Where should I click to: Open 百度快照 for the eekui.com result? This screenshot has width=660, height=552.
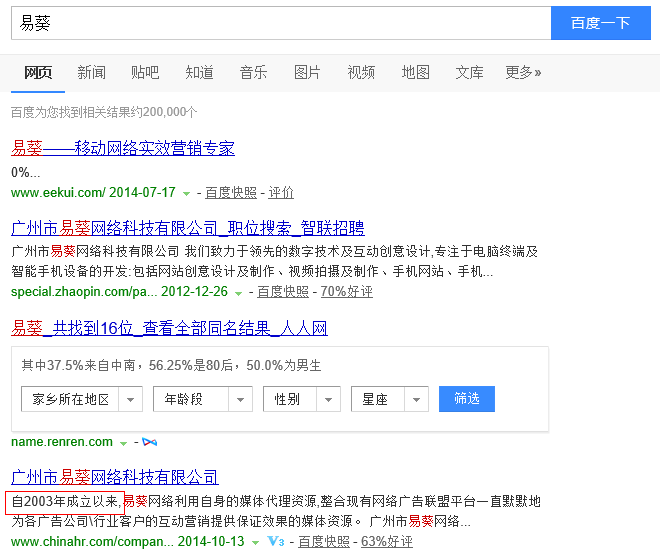[231, 193]
